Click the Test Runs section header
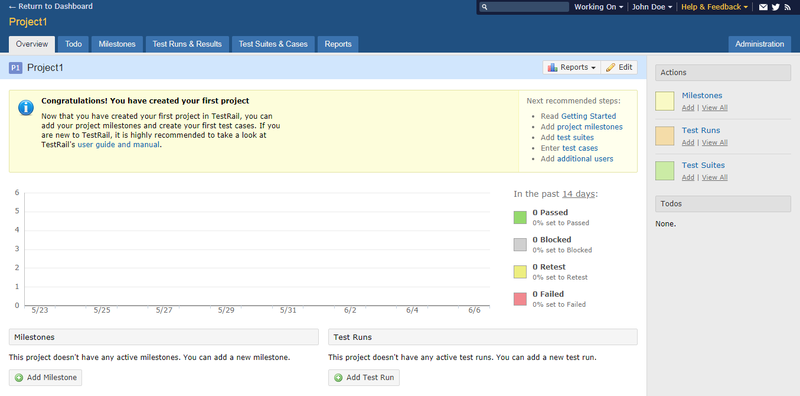 [483, 337]
